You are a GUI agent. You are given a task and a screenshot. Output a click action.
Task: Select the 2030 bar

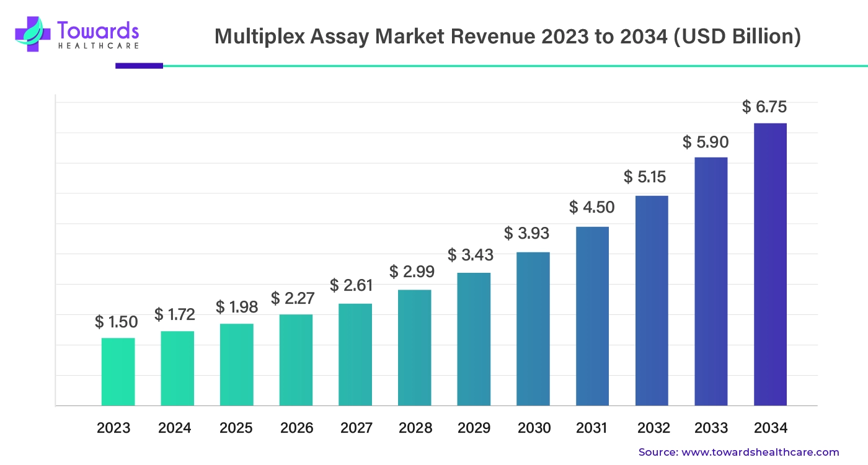click(533, 329)
